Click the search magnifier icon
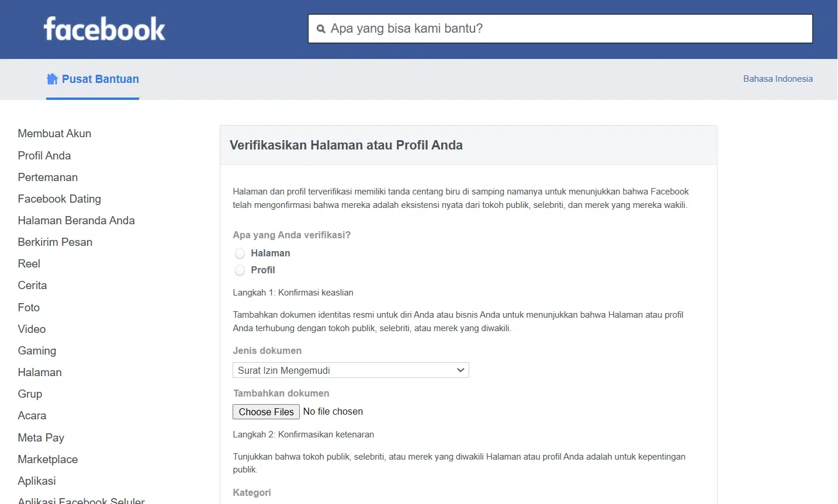Screen dimensions: 838x504 [x=320, y=28]
